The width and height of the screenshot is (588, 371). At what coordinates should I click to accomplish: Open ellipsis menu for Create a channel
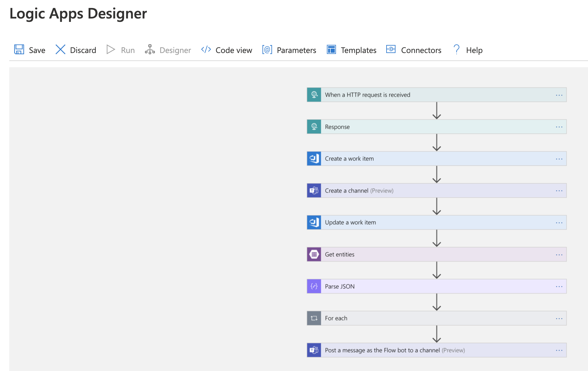coord(559,191)
